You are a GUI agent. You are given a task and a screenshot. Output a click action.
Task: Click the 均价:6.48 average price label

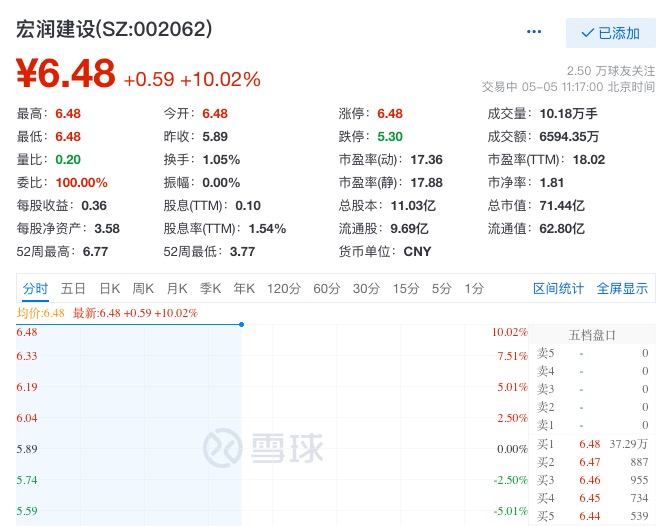41,313
